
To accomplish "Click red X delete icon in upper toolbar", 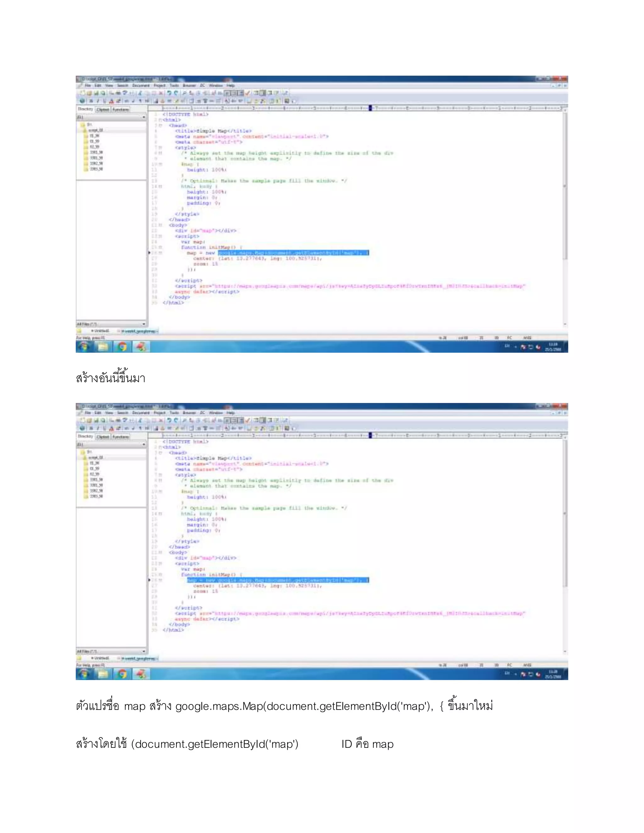I will tap(161, 93).
